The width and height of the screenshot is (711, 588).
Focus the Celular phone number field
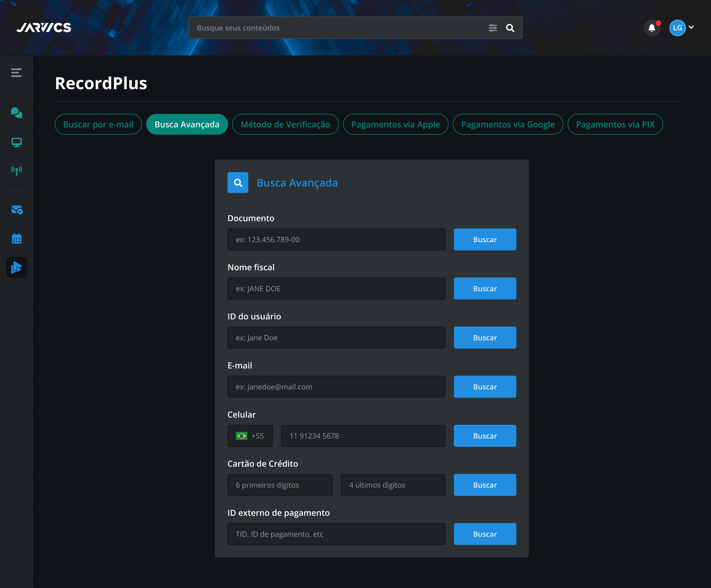click(x=363, y=436)
